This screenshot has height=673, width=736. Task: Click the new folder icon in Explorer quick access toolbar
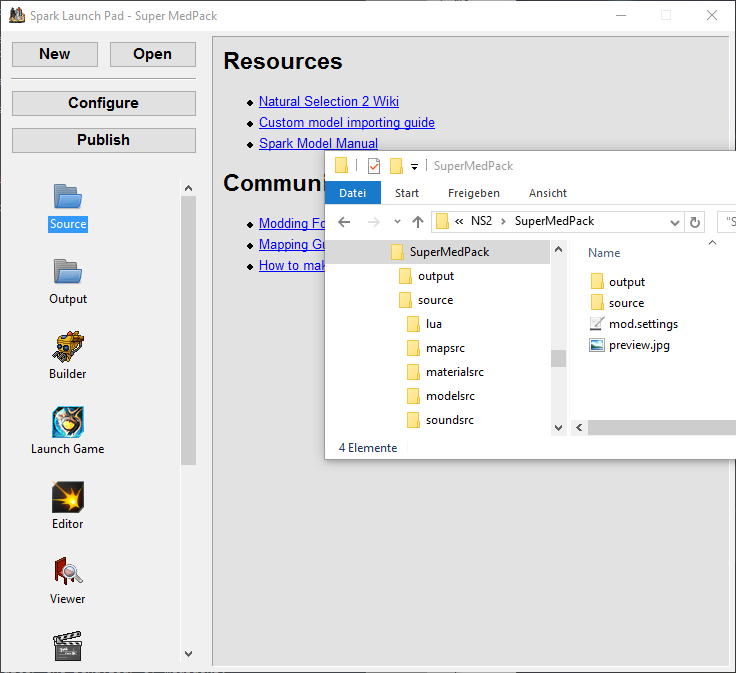click(396, 166)
